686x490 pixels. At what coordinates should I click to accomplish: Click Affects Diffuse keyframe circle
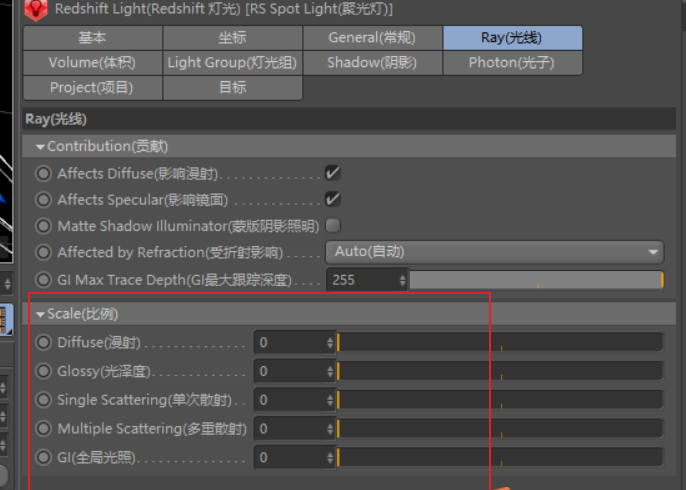coord(43,174)
